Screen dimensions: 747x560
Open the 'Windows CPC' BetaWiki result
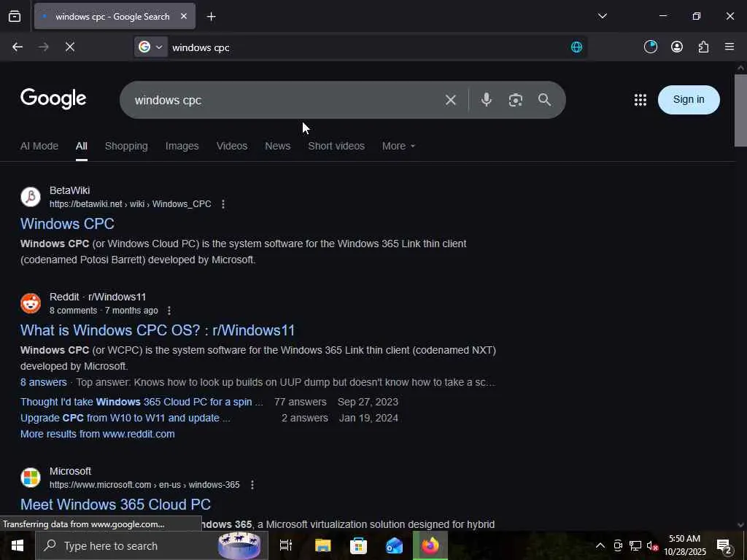(67, 224)
